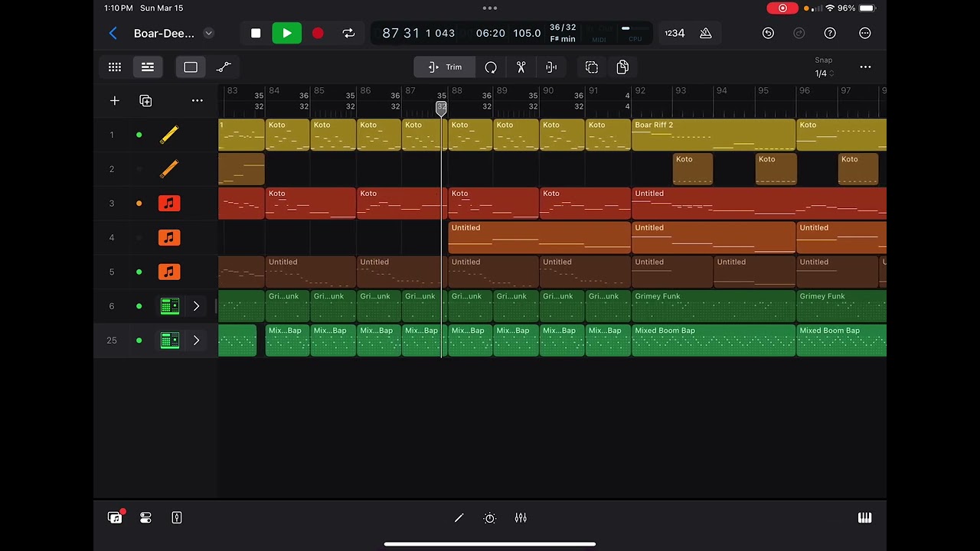980x551 pixels.
Task: Toggle track 3 orange status dot
Action: click(139, 204)
